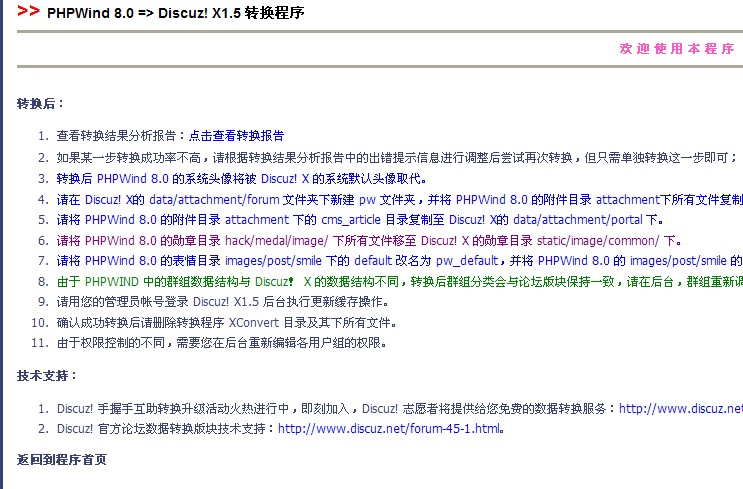Viewport: 743px width, 489px height.
Task: Click the line about 系统头像 being replaced
Action: click(241, 179)
